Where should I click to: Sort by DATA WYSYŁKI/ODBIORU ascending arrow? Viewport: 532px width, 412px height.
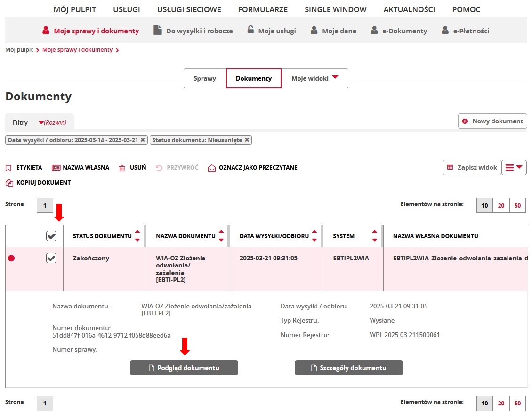314,233
